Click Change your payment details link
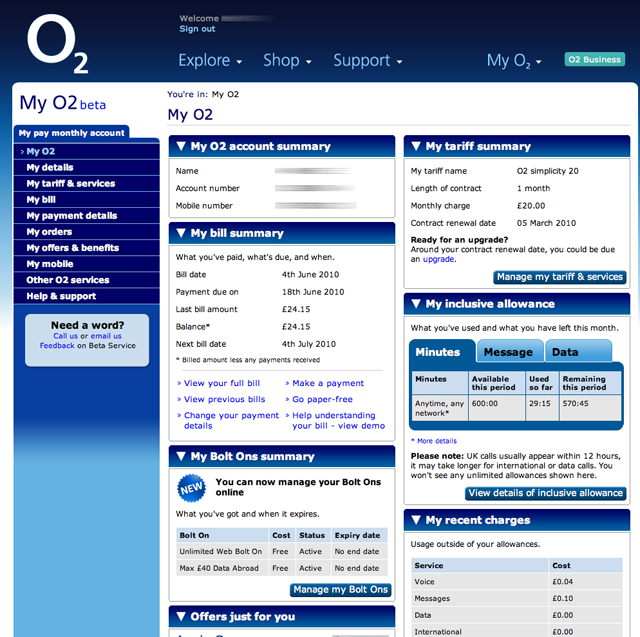 point(231,420)
